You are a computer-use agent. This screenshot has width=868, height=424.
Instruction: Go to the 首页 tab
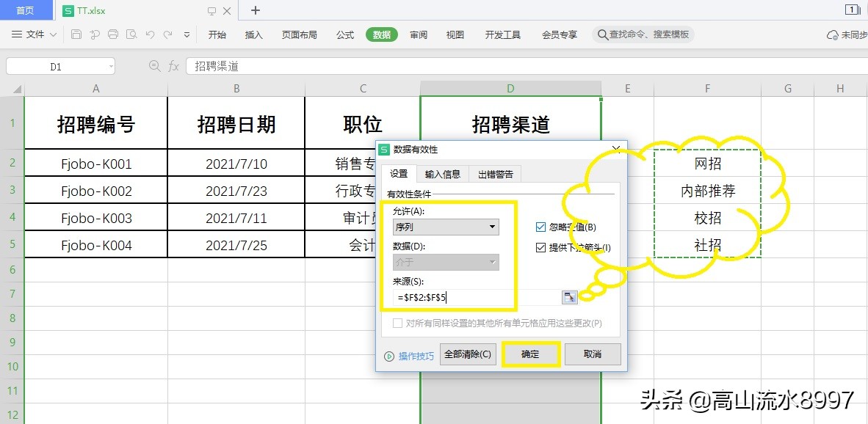pyautogui.click(x=25, y=10)
